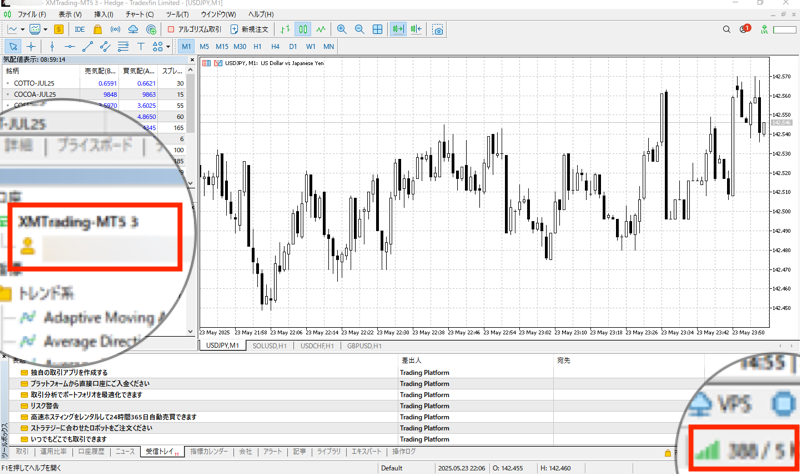
Task: Open message '独自の取引アプリを作成する'
Action: 69,372
